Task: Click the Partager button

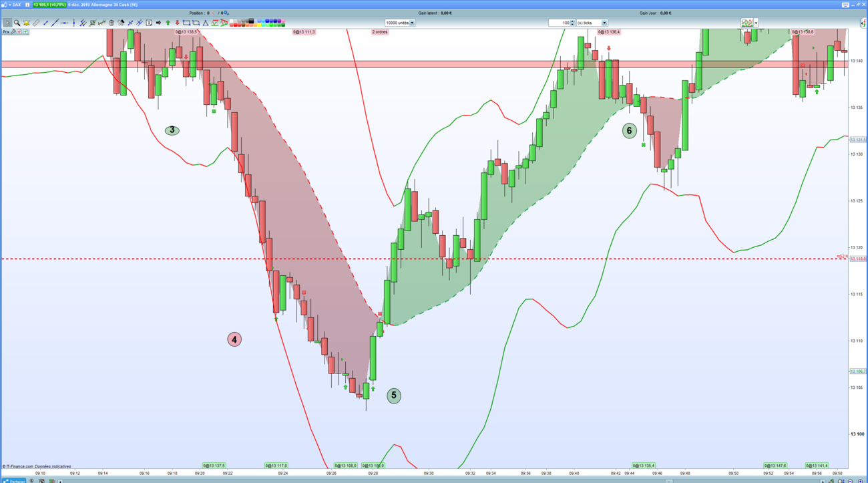Action: pos(13,480)
